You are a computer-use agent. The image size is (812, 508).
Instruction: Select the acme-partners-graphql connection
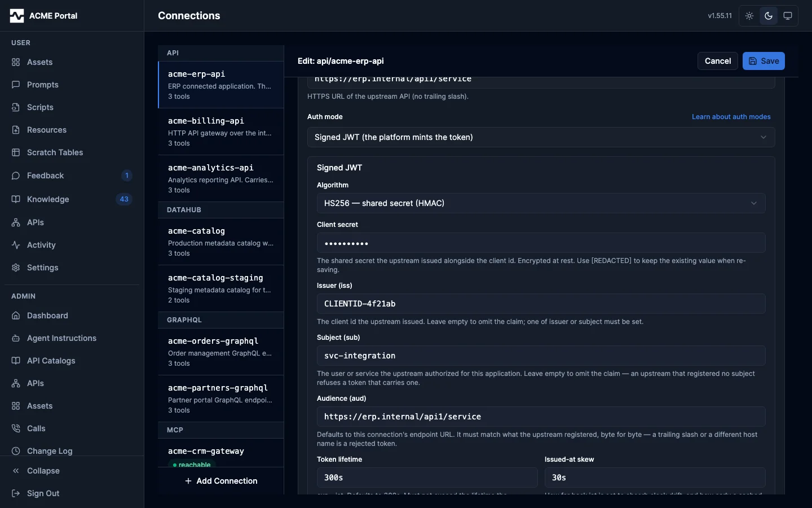point(221,398)
